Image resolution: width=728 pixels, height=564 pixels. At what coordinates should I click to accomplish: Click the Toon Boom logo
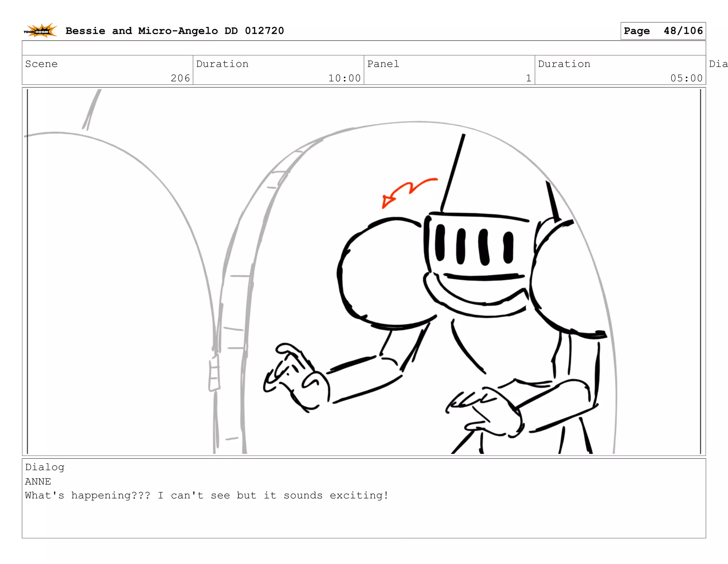click(41, 31)
